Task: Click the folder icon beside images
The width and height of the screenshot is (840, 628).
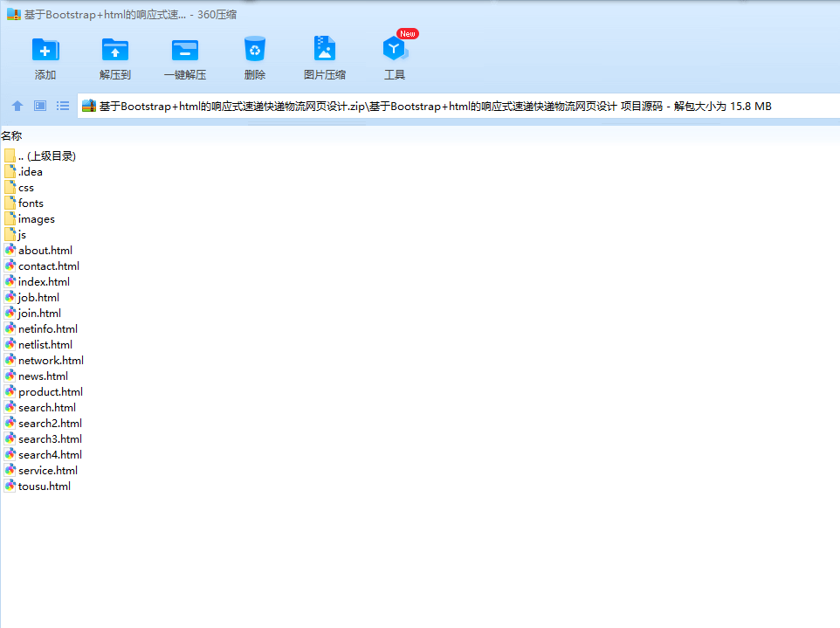Action: pos(10,218)
